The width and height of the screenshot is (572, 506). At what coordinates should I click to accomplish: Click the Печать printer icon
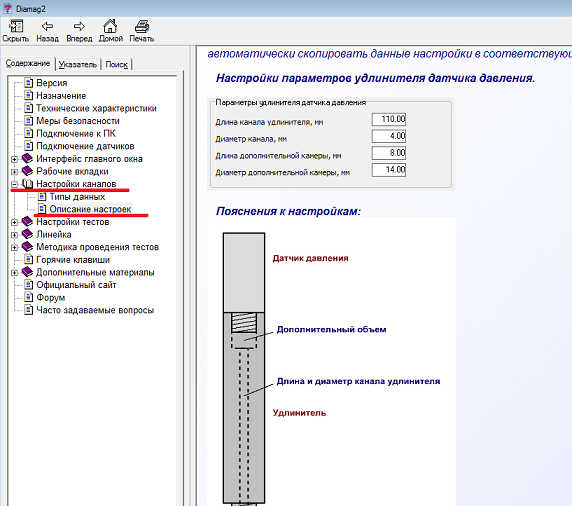(142, 27)
